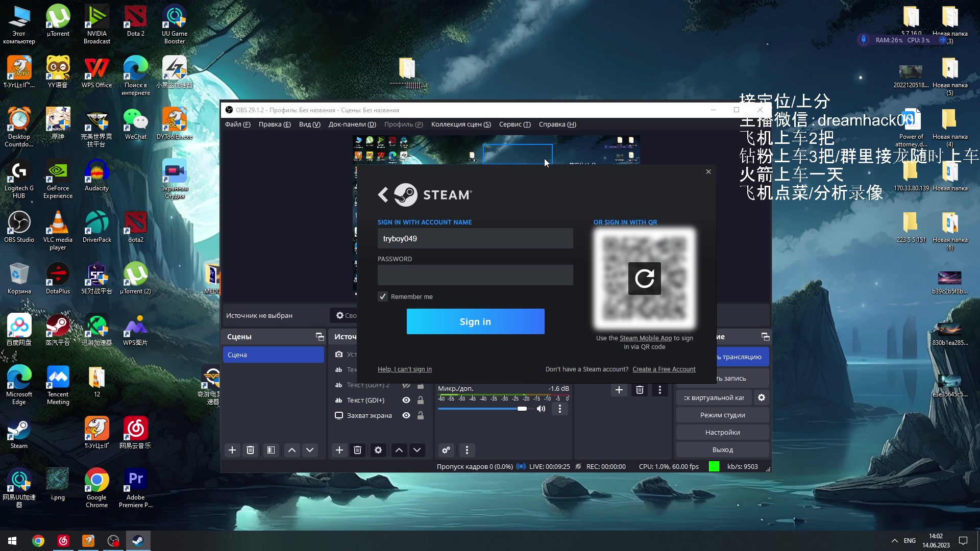Delete the selected scene via the trash icon
The image size is (980, 551).
tap(250, 450)
